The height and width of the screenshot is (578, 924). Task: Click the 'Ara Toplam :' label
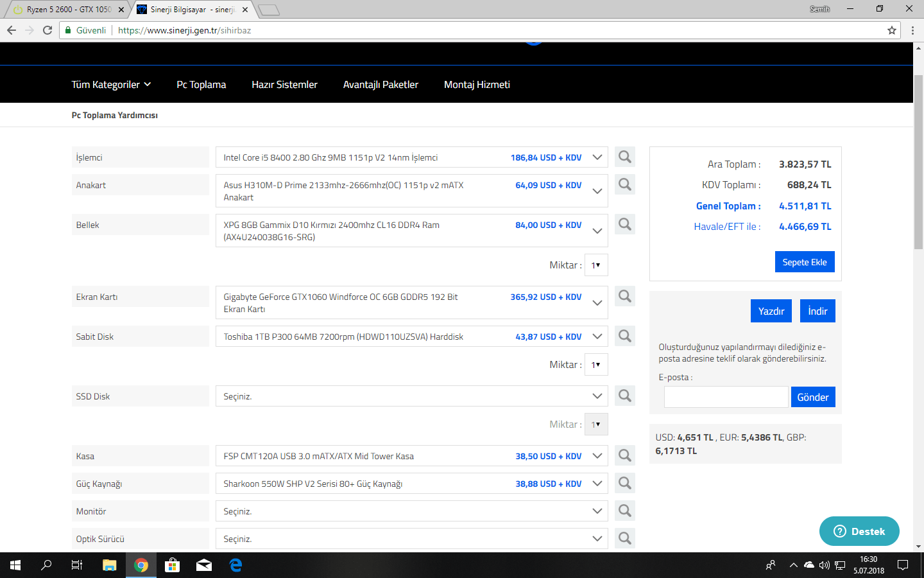tap(734, 164)
